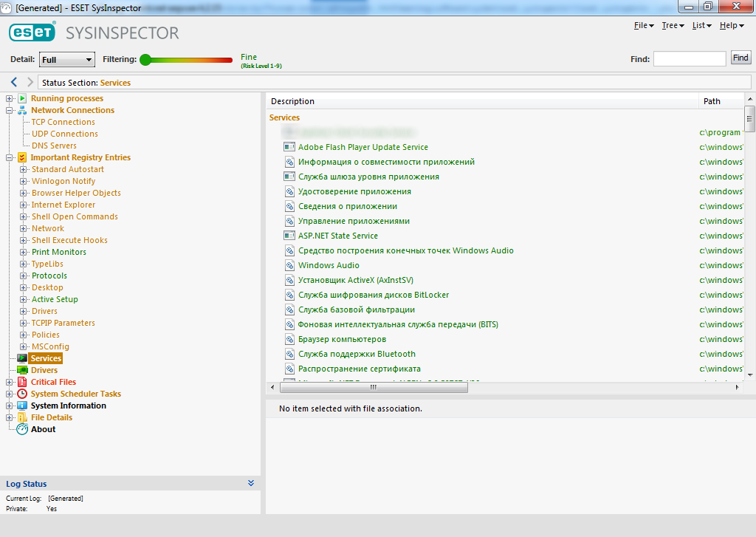Click into the Find text field
The height and width of the screenshot is (537, 756).
pyautogui.click(x=690, y=58)
